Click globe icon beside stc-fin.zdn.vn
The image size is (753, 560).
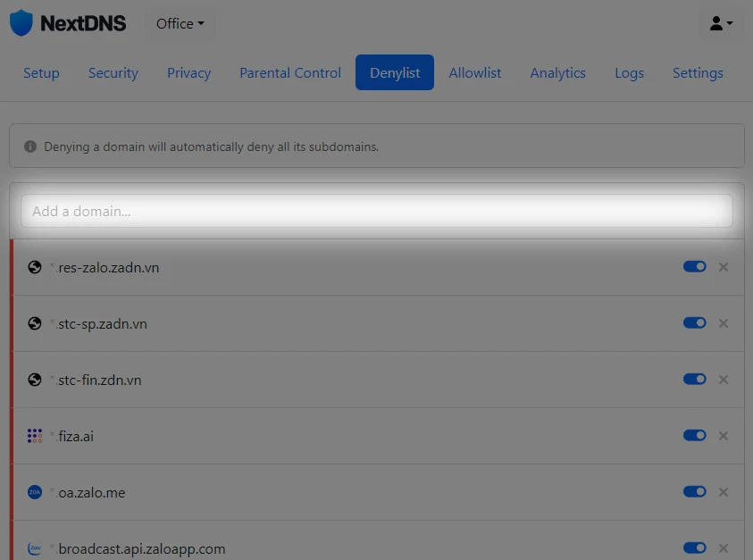tap(35, 380)
